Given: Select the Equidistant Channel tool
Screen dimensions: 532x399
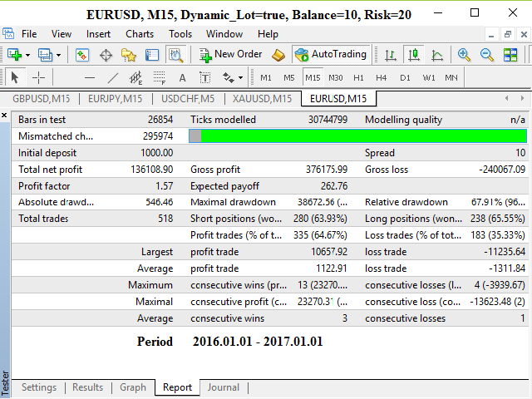Looking at the screenshot, I should coord(135,78).
